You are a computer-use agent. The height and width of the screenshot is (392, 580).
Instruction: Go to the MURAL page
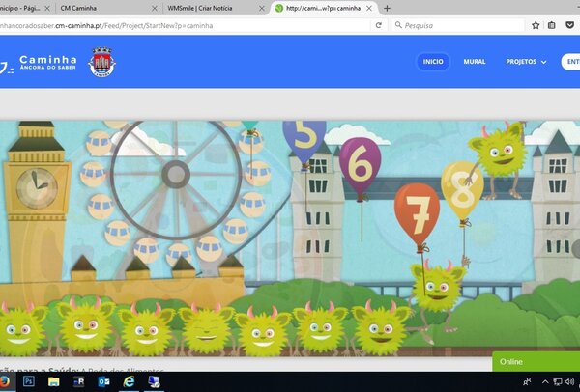pos(475,62)
